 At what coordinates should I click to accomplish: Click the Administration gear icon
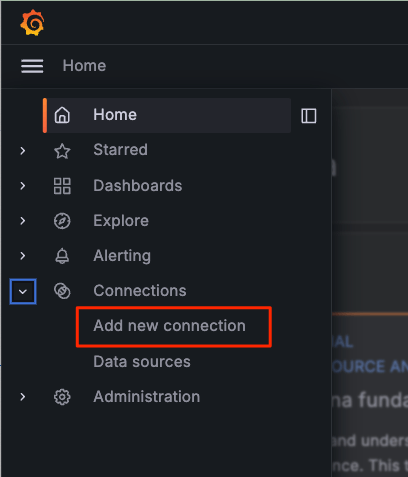pyautogui.click(x=62, y=397)
